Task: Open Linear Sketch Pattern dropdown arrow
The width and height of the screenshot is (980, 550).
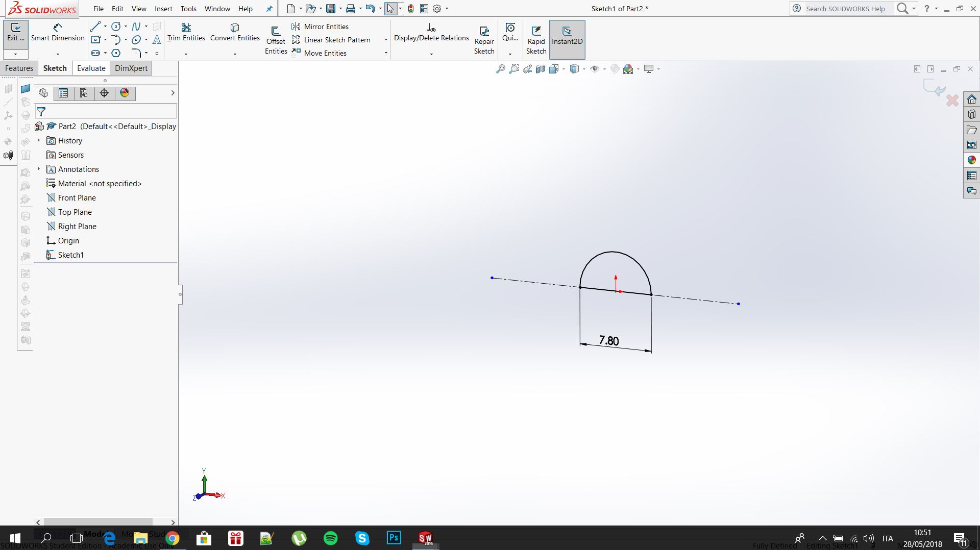Action: pyautogui.click(x=386, y=40)
